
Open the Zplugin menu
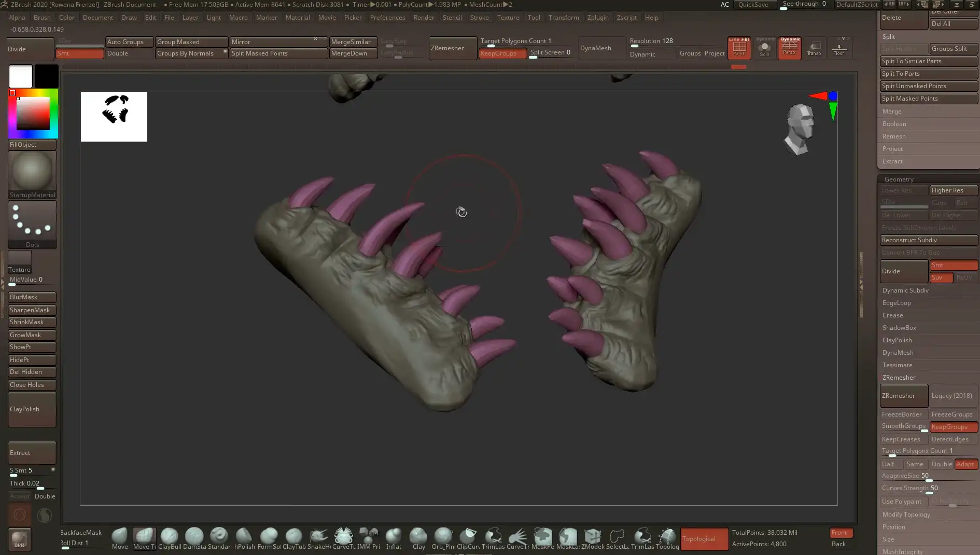[x=597, y=17]
